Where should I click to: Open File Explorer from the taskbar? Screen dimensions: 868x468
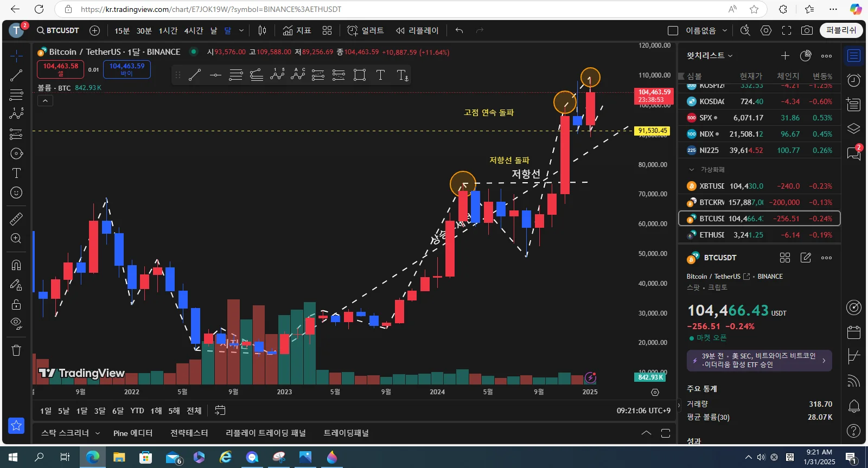click(x=119, y=457)
